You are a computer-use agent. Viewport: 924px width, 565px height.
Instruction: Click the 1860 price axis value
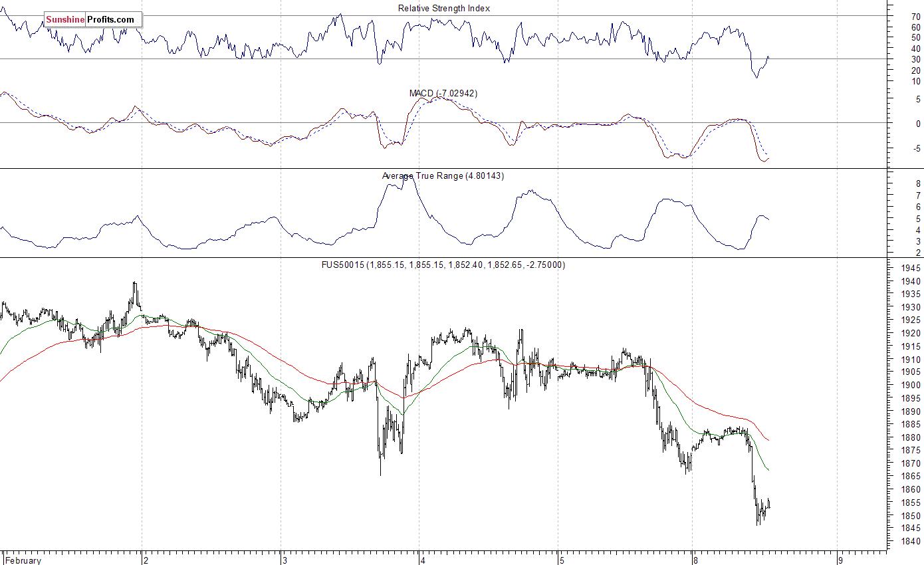coord(910,489)
